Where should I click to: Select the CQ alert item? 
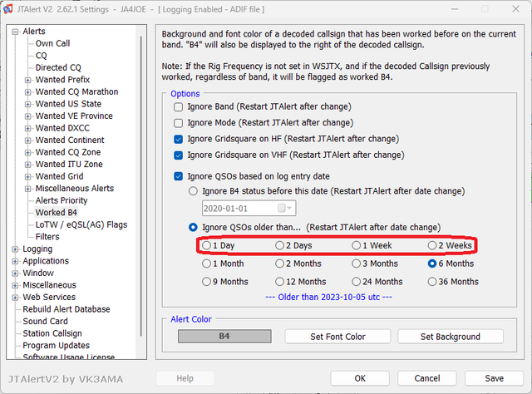[x=41, y=56]
